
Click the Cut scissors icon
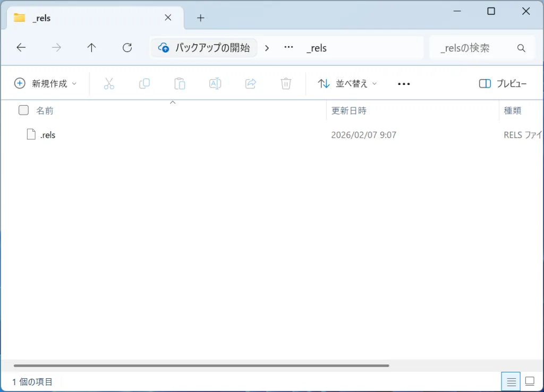coord(109,83)
